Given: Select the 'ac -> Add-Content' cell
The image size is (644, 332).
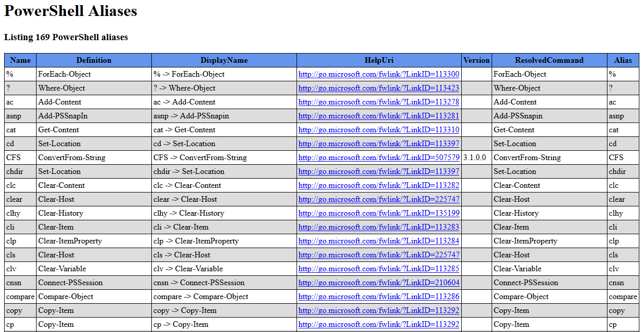Looking at the screenshot, I should coord(224,102).
